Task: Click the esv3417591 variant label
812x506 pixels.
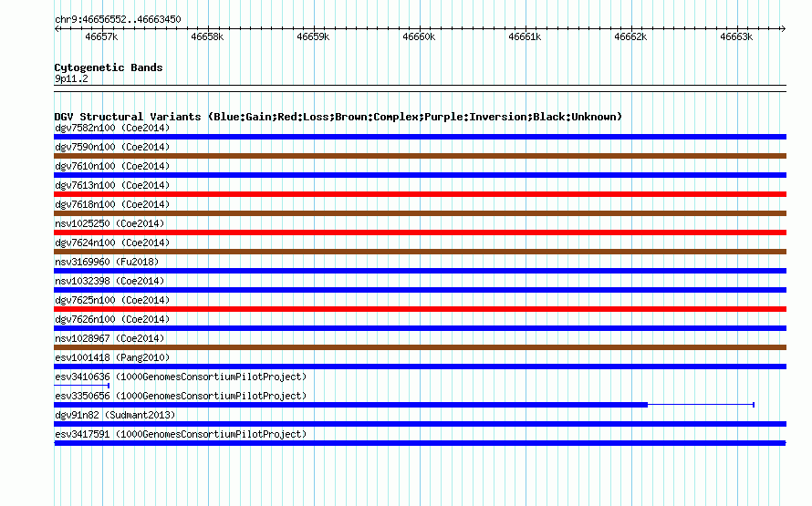Action: (181, 434)
